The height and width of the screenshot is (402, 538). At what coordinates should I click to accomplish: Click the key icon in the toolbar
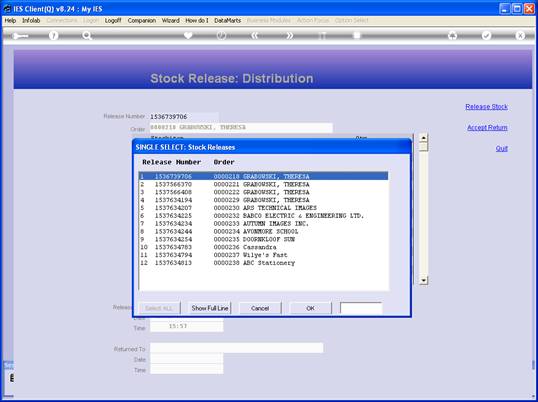(x=20, y=36)
